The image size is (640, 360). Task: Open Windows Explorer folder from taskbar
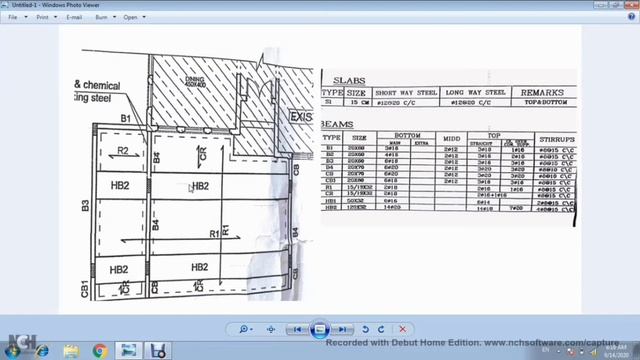(71, 351)
